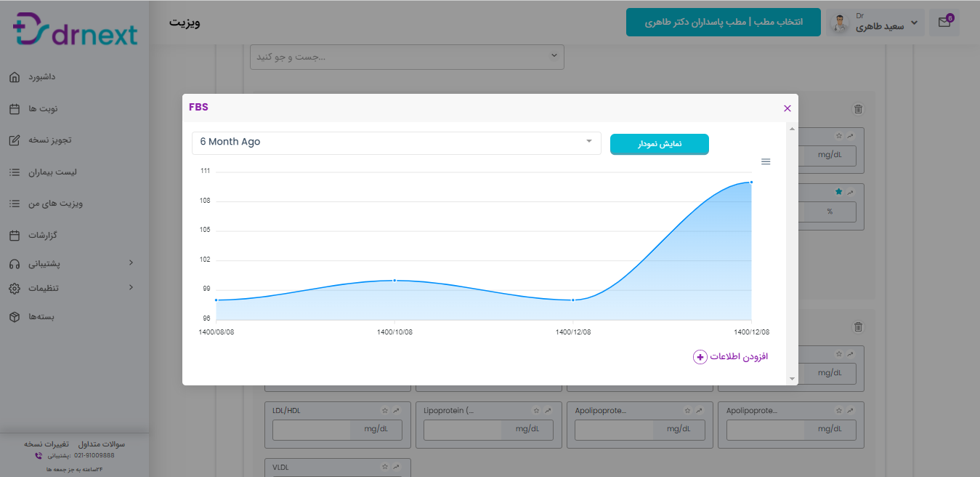Open the chart hamburger menu icon
The image size is (980, 477).
[x=766, y=161]
